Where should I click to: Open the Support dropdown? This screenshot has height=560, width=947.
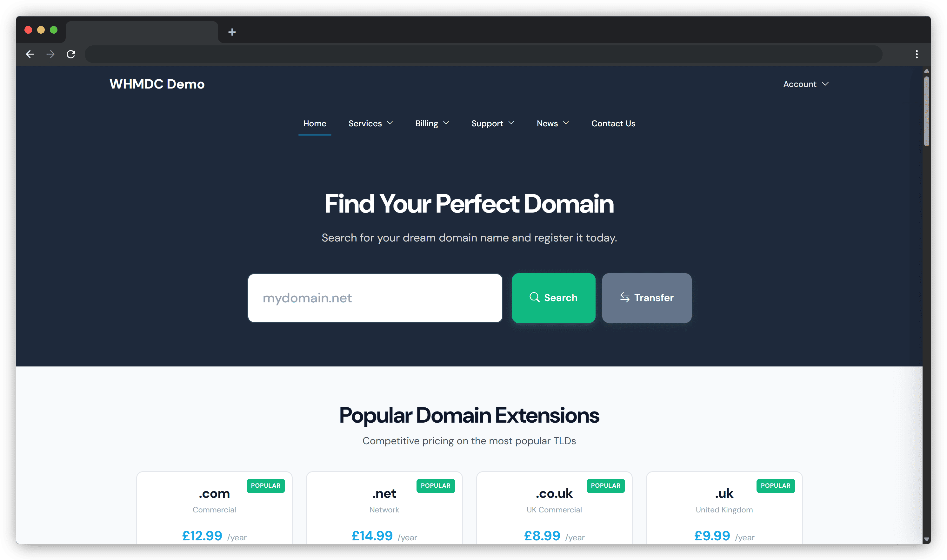click(492, 123)
